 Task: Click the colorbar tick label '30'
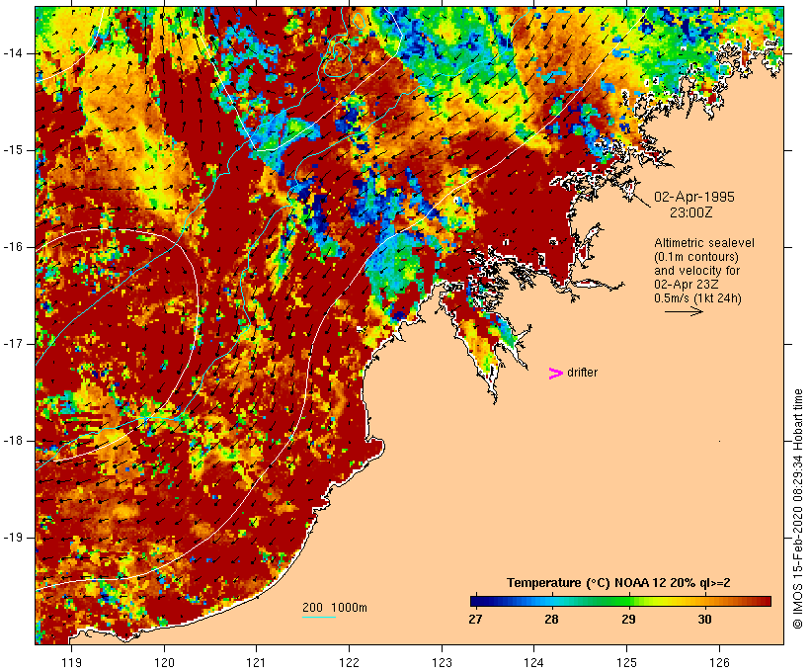pyautogui.click(x=705, y=620)
